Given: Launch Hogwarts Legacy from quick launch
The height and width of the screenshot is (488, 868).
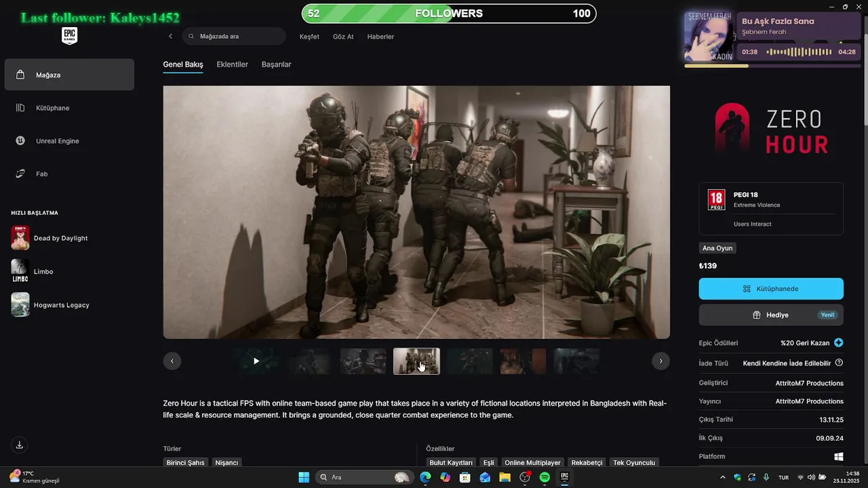Looking at the screenshot, I should 50,305.
